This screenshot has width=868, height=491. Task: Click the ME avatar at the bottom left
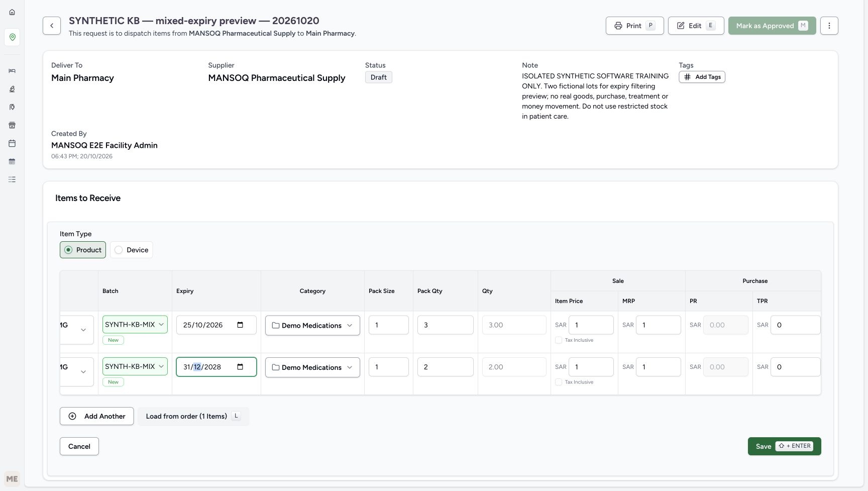(x=12, y=479)
